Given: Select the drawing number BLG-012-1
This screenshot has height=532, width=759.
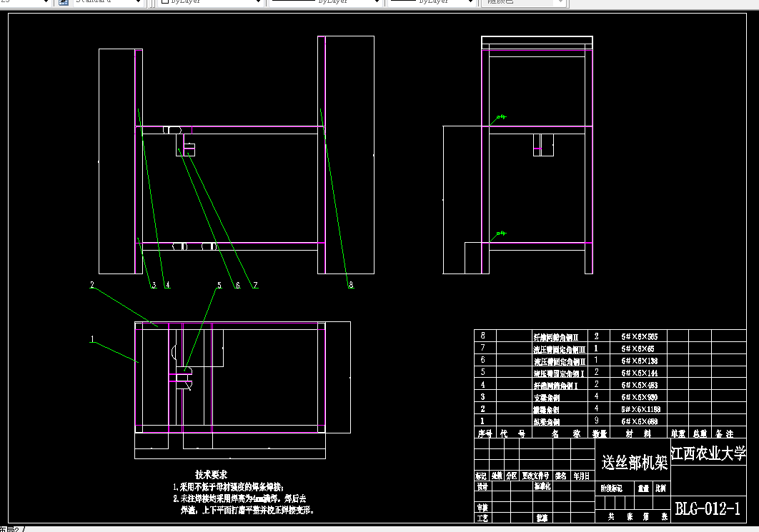Looking at the screenshot, I should (708, 508).
